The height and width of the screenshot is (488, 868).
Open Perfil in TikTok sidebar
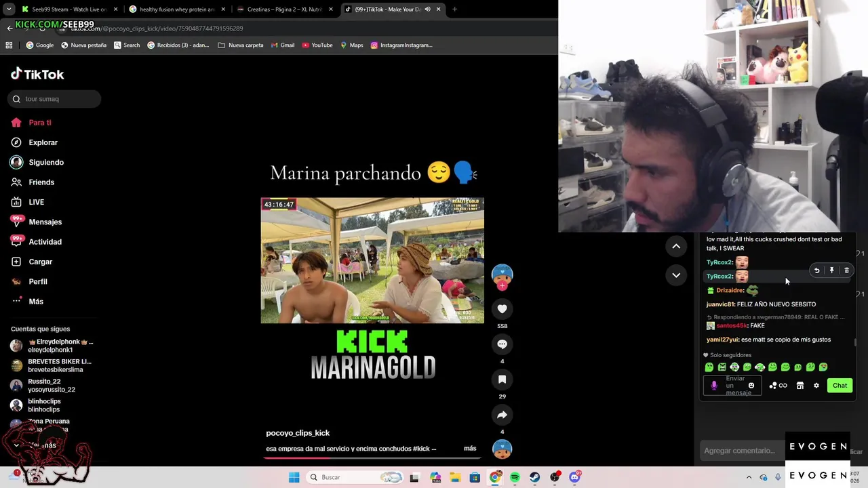(x=29, y=281)
